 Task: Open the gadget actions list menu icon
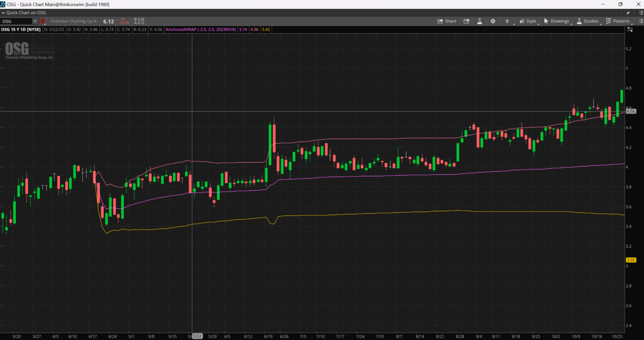pos(641,13)
